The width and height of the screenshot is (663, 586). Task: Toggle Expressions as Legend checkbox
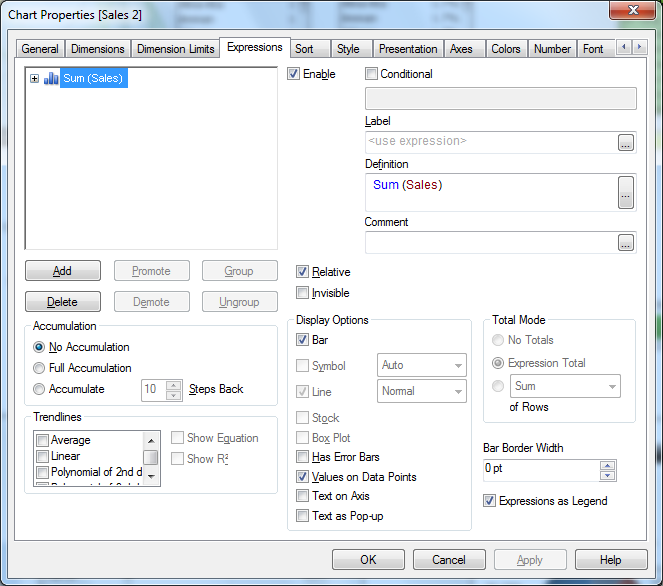490,501
